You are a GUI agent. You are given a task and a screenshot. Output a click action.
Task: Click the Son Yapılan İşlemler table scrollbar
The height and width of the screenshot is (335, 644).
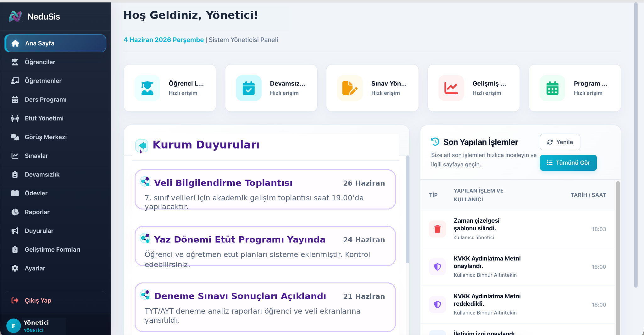(618, 258)
